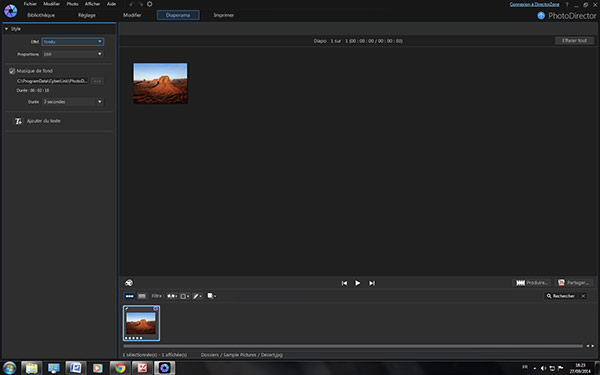Click the undo arrow icon
The height and width of the screenshot is (375, 600).
132,4
